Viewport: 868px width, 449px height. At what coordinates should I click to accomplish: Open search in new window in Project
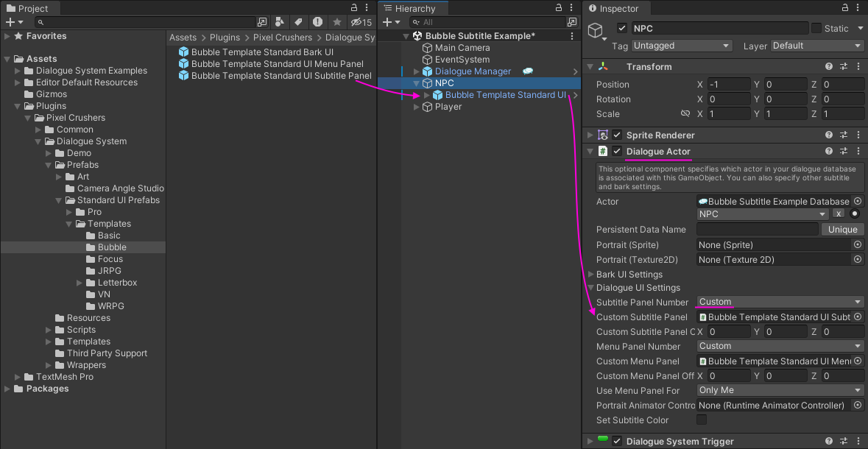[x=262, y=22]
